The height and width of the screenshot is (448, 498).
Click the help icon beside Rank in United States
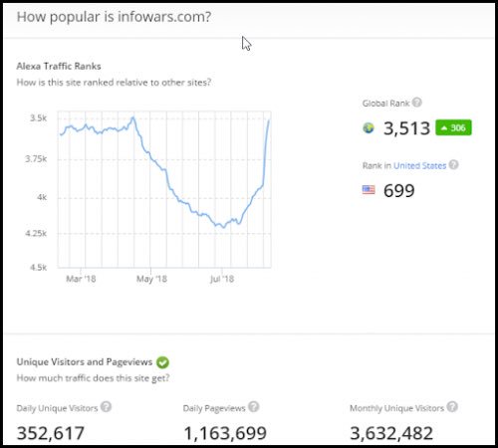tap(453, 165)
